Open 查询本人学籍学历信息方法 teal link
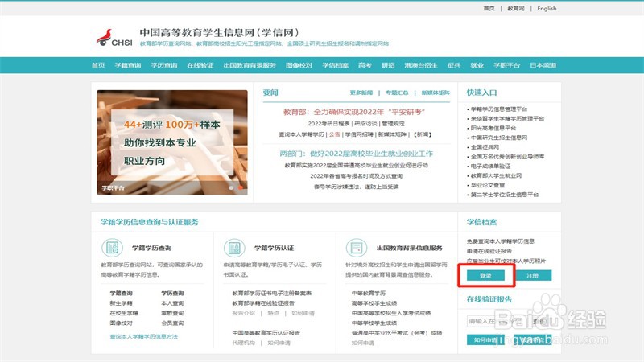 coord(144,336)
